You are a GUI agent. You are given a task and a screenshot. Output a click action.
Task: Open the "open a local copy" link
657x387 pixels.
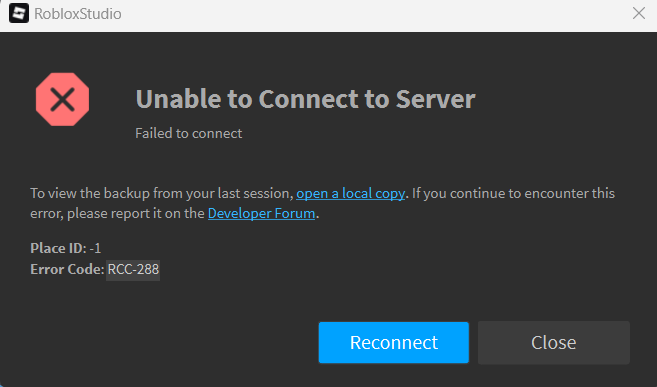pos(350,193)
